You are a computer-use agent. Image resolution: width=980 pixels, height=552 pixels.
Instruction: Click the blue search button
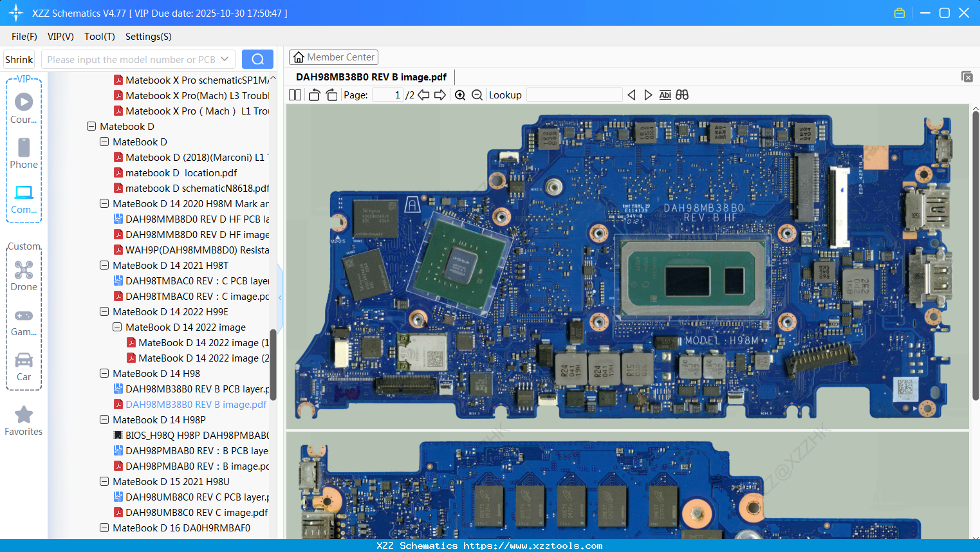click(x=257, y=59)
